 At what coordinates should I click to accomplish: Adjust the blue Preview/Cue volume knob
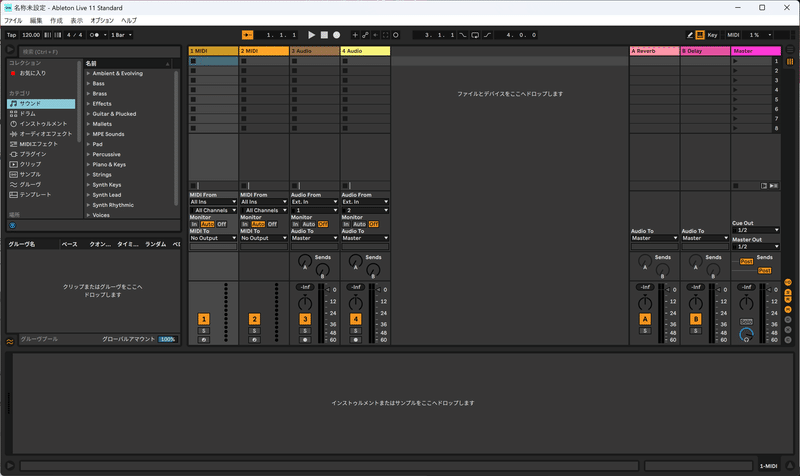click(x=746, y=335)
